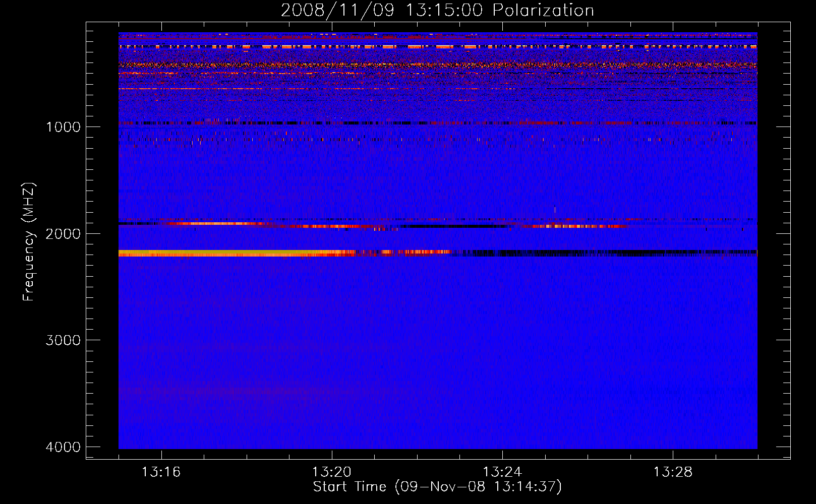This screenshot has height=504, width=816.
Task: Click the 'Start Time (09-Nov-08 13:14:37)' axis label
Action: tap(437, 487)
